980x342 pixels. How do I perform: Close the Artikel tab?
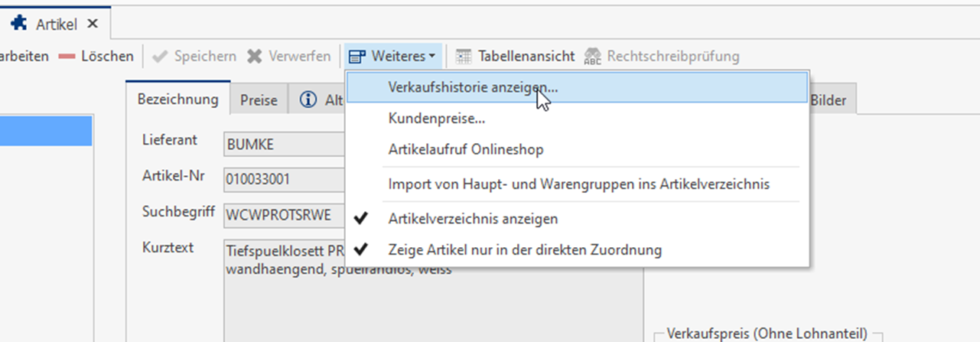click(93, 24)
